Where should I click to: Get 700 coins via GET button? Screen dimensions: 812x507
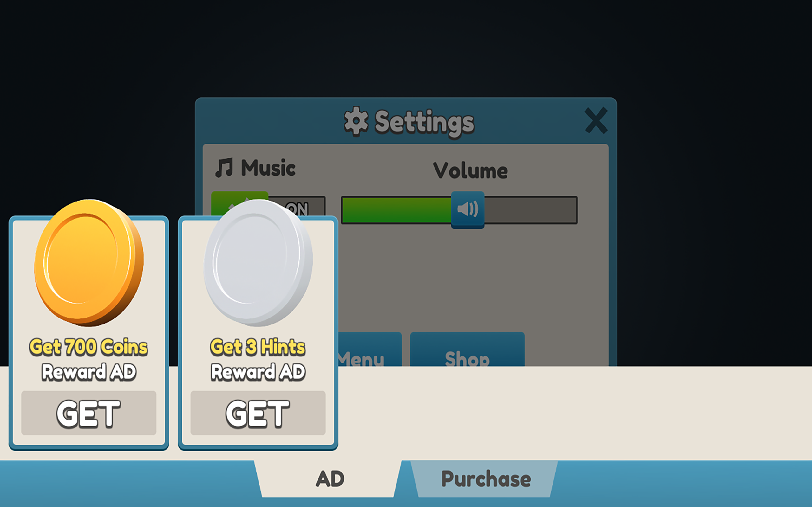[x=89, y=413]
